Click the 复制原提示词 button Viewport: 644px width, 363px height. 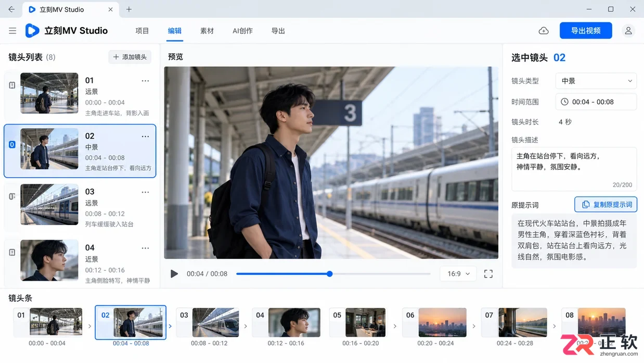point(606,205)
